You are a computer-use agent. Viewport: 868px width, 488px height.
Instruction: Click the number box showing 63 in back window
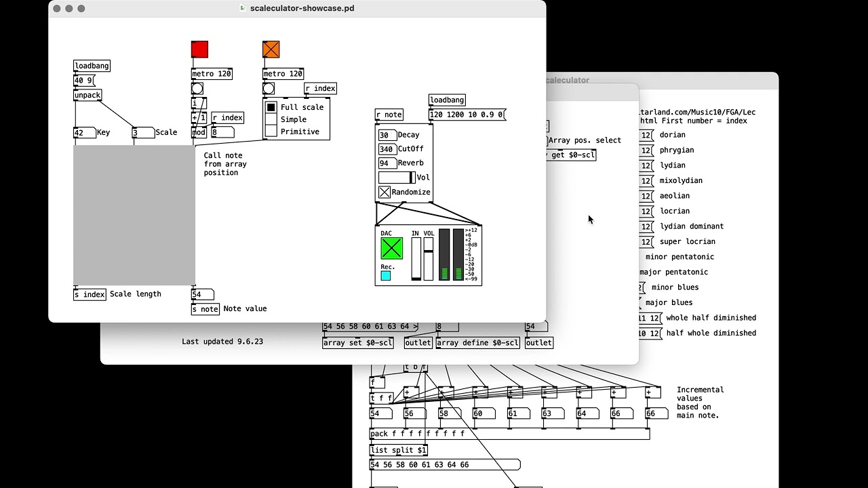click(553, 413)
